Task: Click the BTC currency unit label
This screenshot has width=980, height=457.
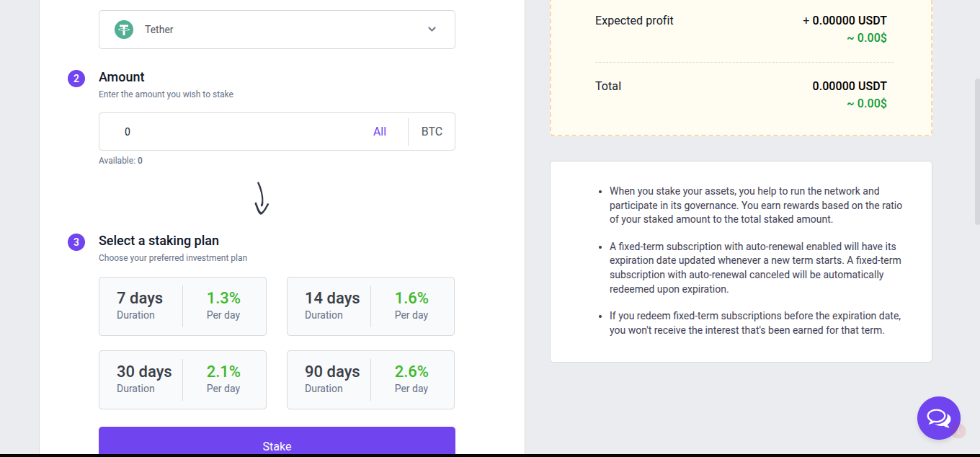Action: (432, 132)
